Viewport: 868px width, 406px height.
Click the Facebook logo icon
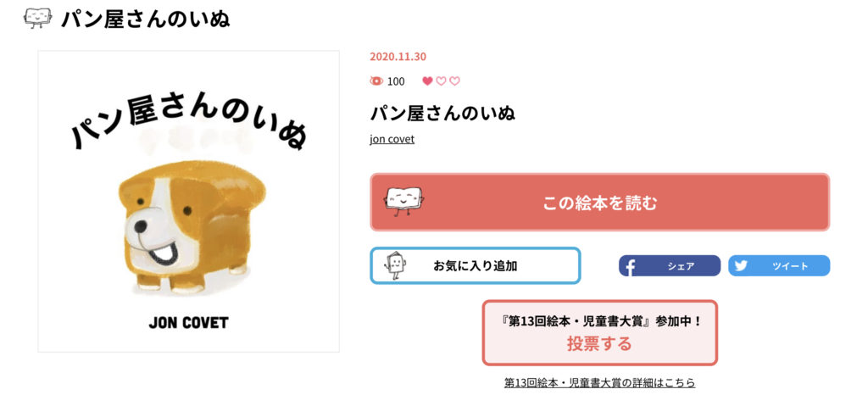[x=630, y=267]
